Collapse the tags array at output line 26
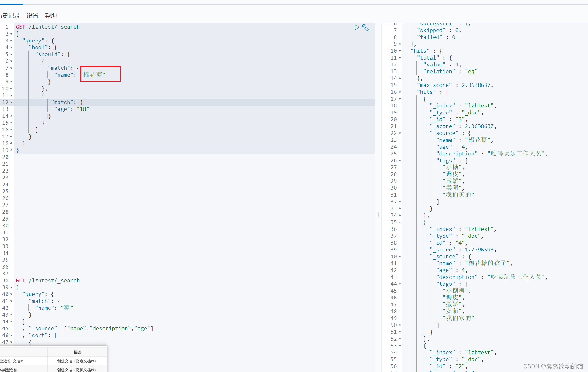Image resolution: width=588 pixels, height=372 pixels. click(400, 161)
